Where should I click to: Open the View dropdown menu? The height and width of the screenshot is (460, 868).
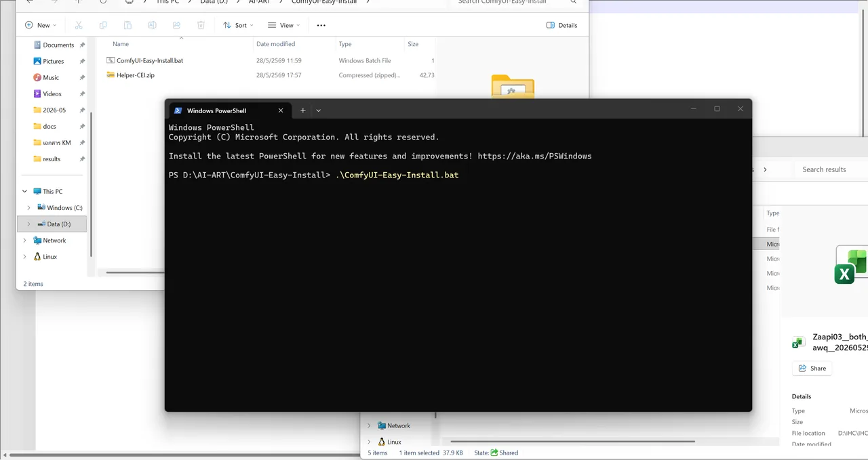(284, 25)
